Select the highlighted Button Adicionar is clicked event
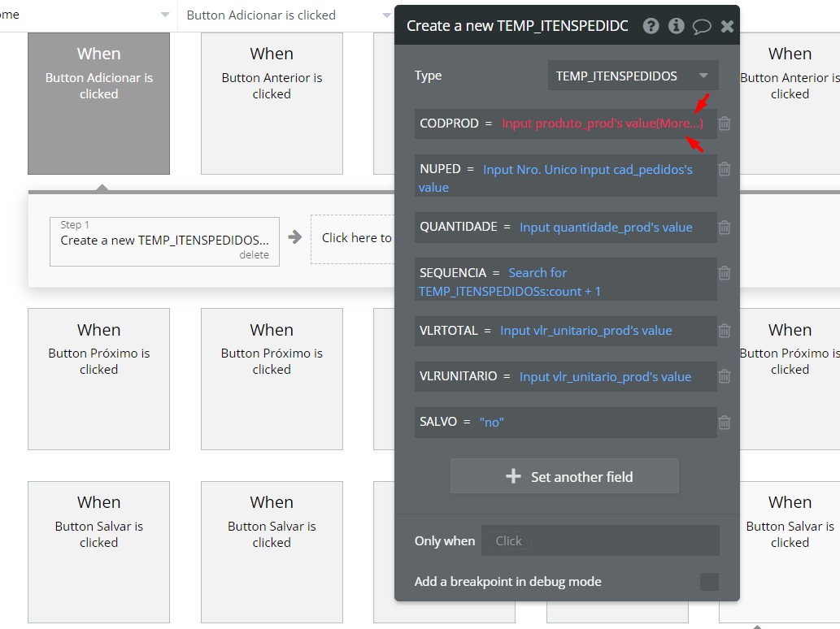Screen dimensions: 840x629 (98, 103)
